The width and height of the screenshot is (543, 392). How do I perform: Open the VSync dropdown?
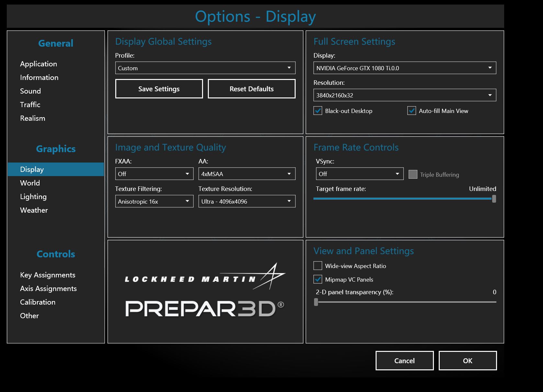point(359,174)
